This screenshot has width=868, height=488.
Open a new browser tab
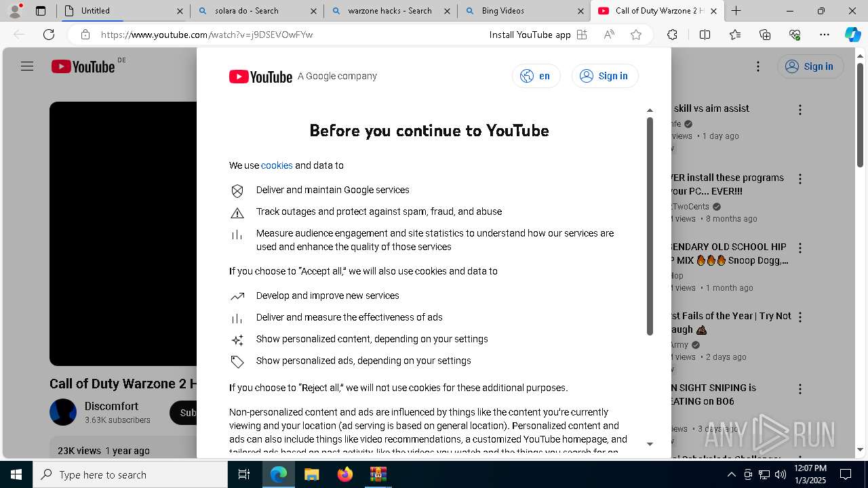click(x=736, y=11)
